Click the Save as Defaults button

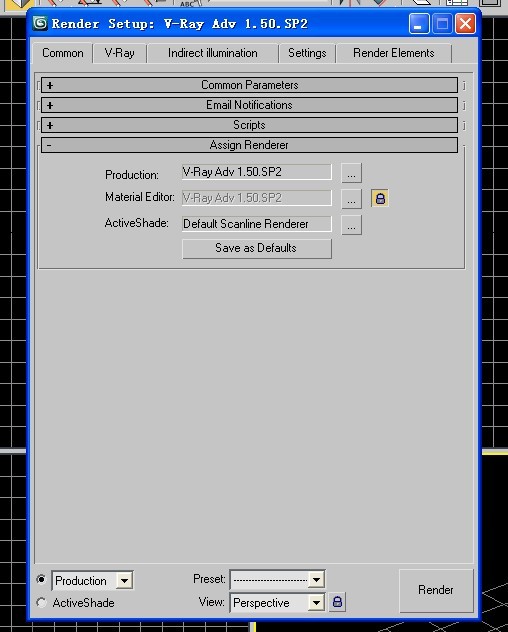(257, 248)
